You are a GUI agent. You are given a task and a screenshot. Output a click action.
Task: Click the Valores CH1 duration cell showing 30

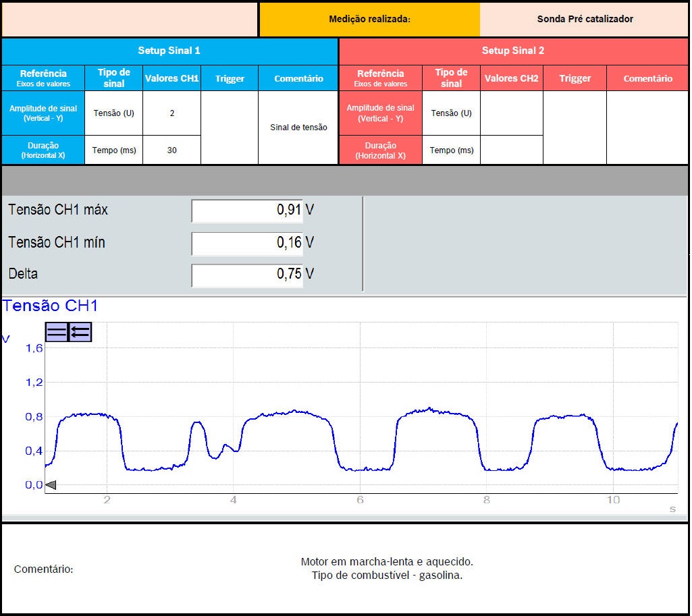click(x=171, y=150)
